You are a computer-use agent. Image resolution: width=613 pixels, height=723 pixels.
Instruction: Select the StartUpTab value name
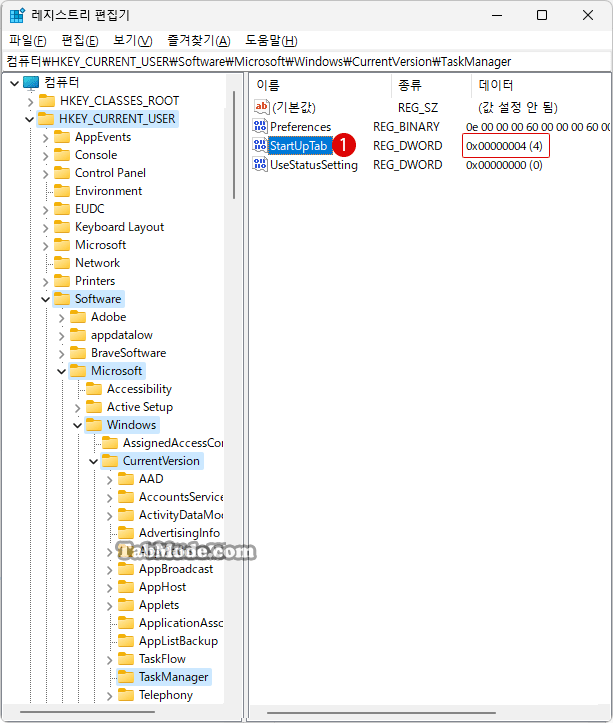coord(298,146)
